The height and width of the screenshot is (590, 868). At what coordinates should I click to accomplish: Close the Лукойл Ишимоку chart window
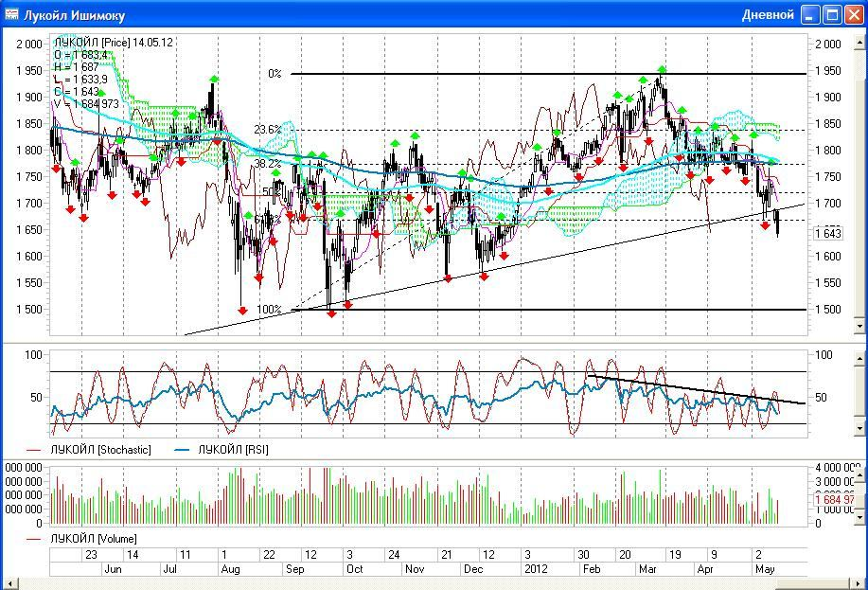[853, 14]
